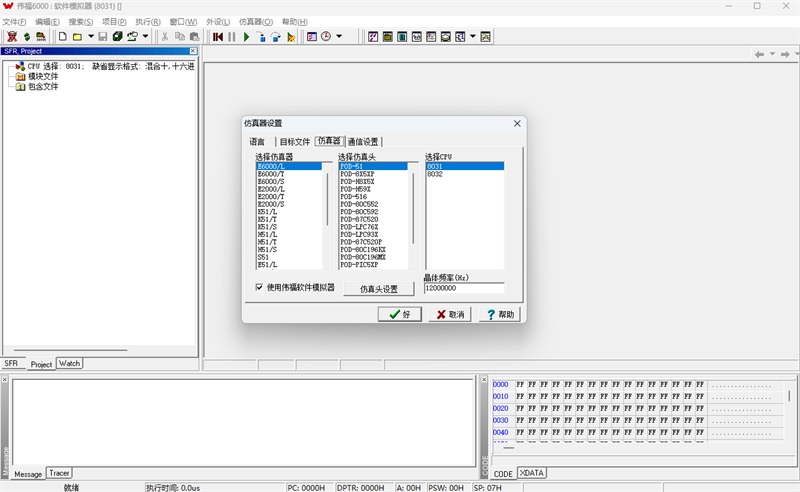The image size is (800, 492).
Task: Create a new file with blank page icon
Action: tap(63, 37)
